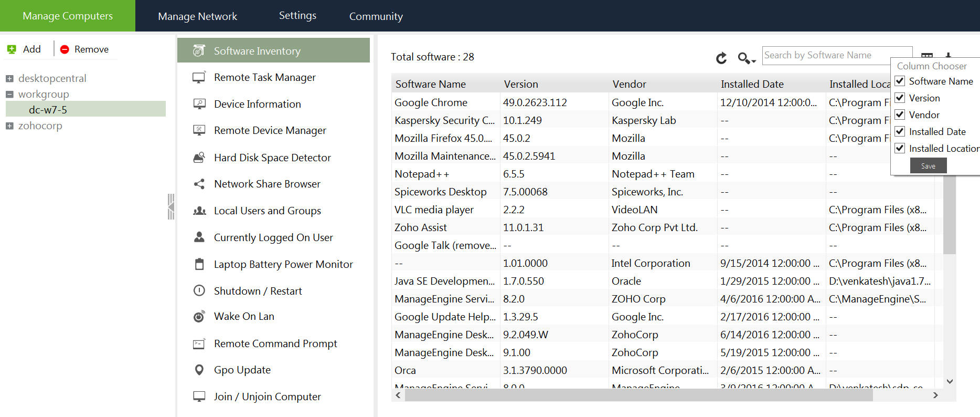This screenshot has width=980, height=417.
Task: Click the Remove computer button
Action: click(84, 49)
